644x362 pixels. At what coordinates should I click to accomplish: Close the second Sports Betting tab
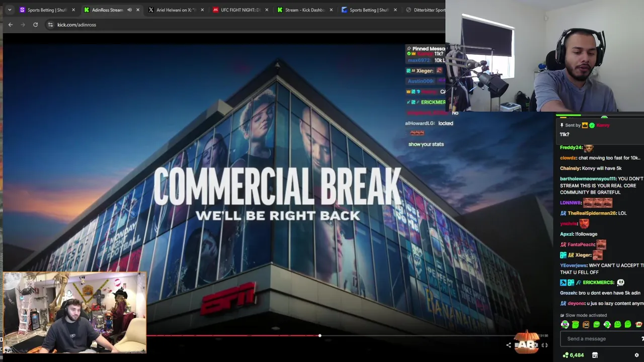(395, 10)
